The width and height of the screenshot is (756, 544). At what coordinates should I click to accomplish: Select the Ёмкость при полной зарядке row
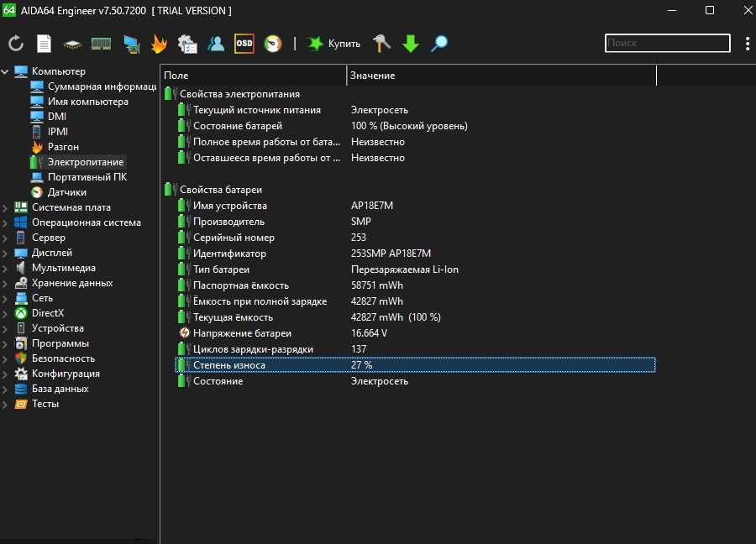point(415,301)
